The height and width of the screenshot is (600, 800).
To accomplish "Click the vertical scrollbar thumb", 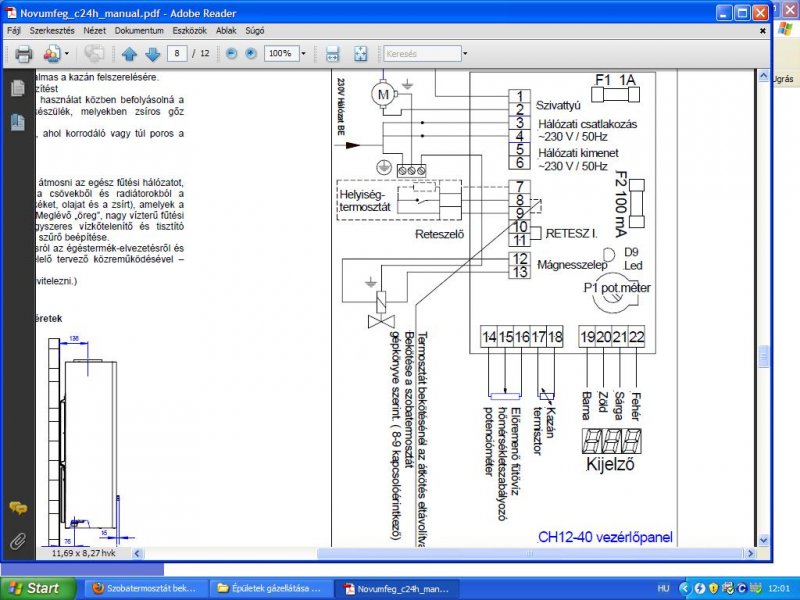I will [763, 357].
